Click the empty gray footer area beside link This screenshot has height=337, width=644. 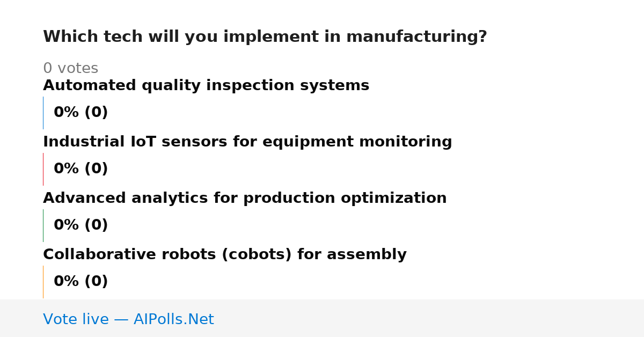click(429, 318)
